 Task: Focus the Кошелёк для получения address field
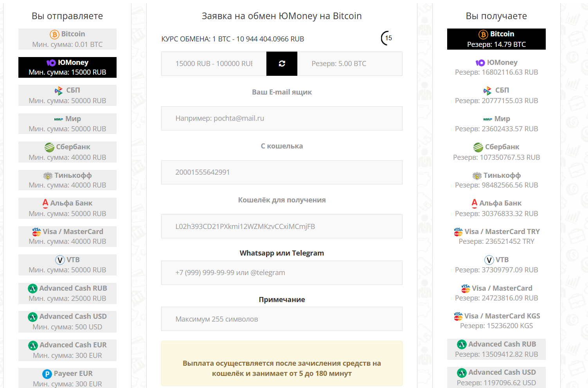282,226
